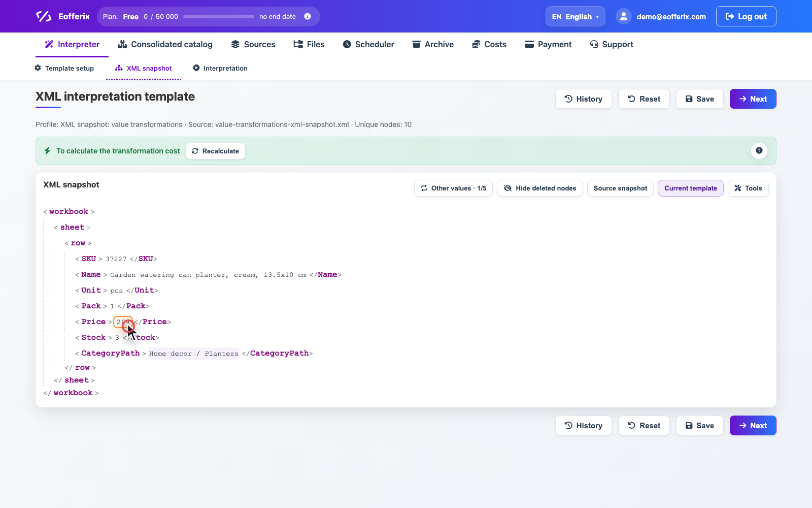Click the Name opening tag
The width and height of the screenshot is (812, 508).
(x=91, y=274)
